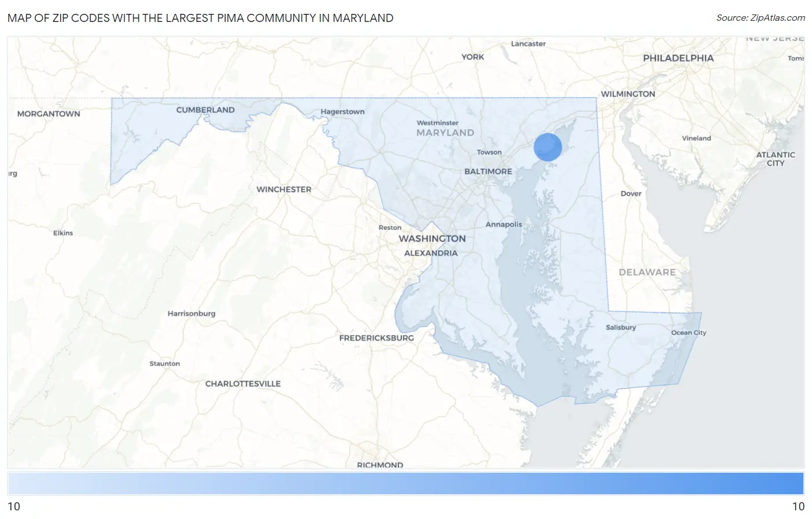Click the CHARLOTTESVILLE label

[243, 384]
